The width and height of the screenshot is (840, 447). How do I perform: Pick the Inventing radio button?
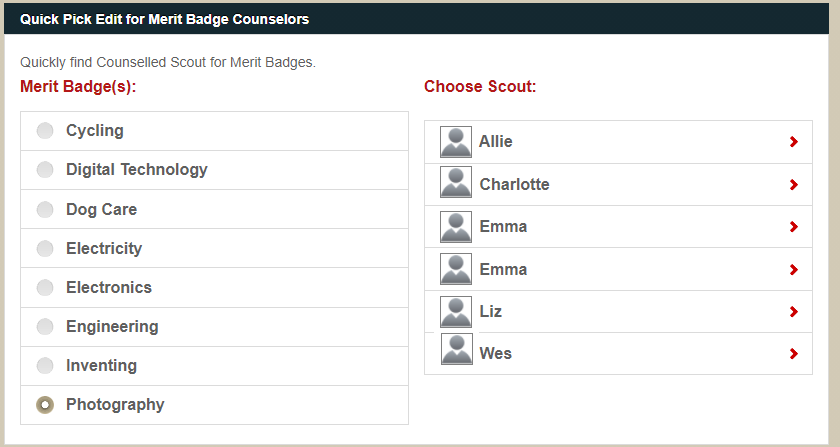coord(45,366)
